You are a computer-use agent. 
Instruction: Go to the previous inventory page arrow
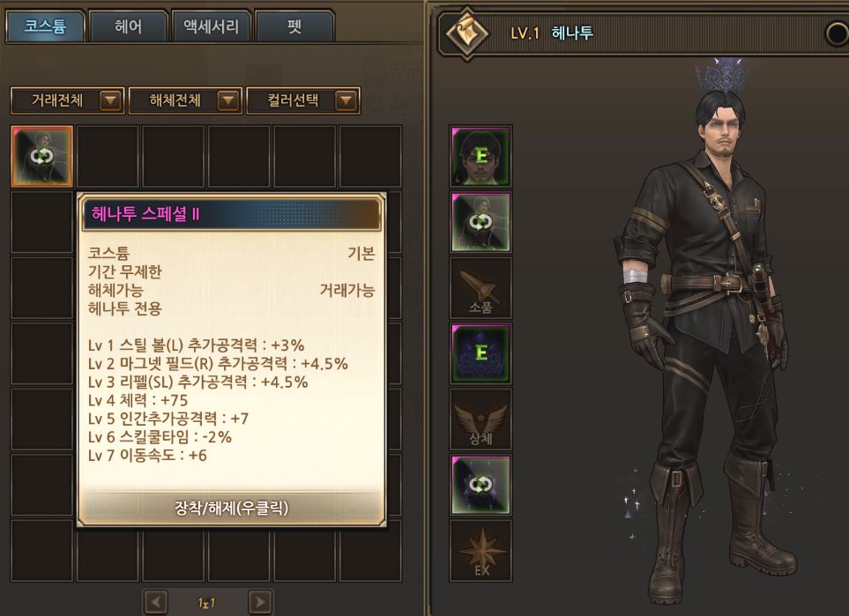point(156,602)
